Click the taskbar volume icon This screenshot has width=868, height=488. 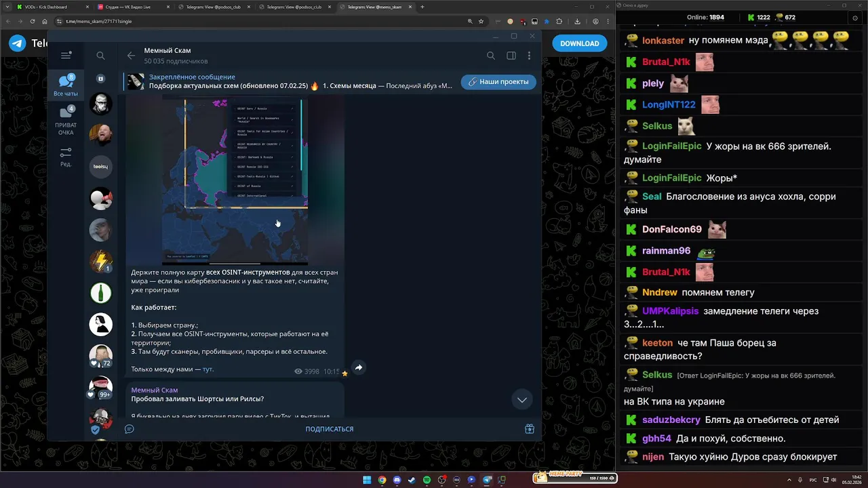click(834, 480)
